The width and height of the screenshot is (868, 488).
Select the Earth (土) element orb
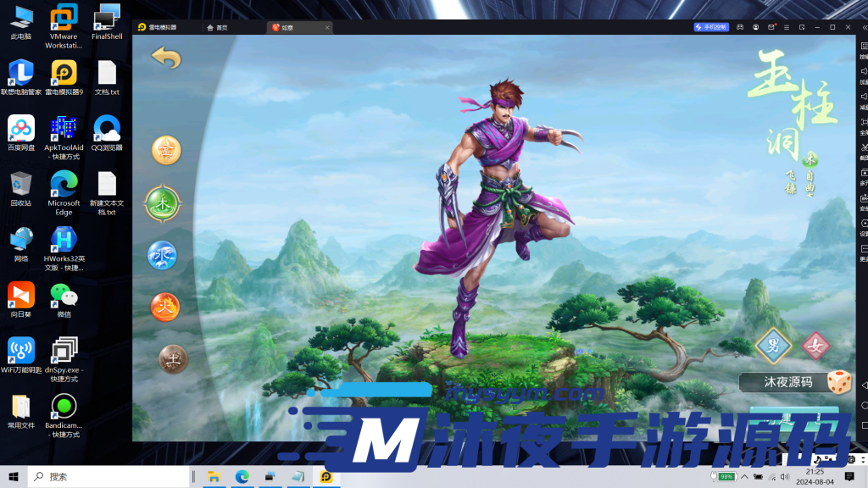tap(173, 359)
